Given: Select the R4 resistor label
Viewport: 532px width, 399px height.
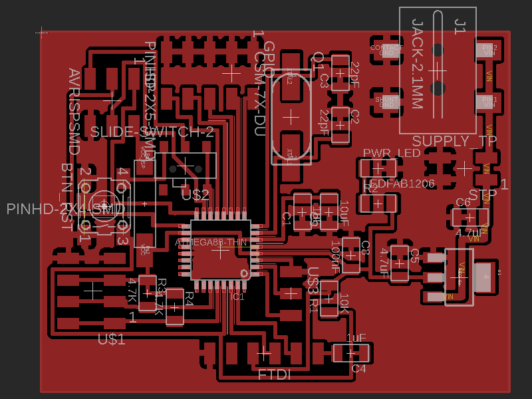Looking at the screenshot, I should pos(189,298).
